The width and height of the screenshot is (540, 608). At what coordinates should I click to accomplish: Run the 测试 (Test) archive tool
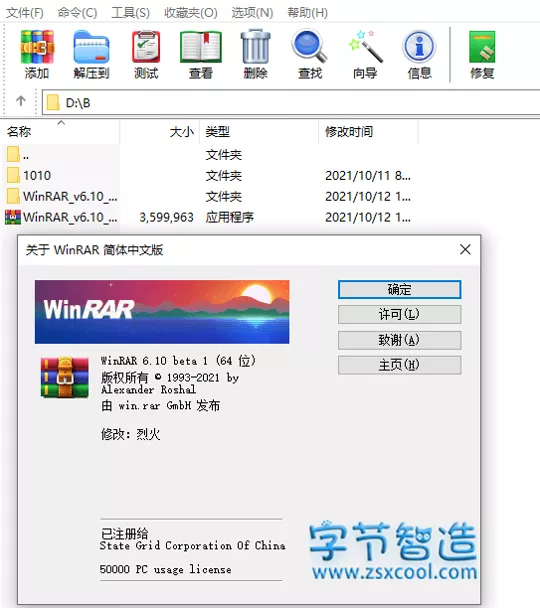point(146,55)
